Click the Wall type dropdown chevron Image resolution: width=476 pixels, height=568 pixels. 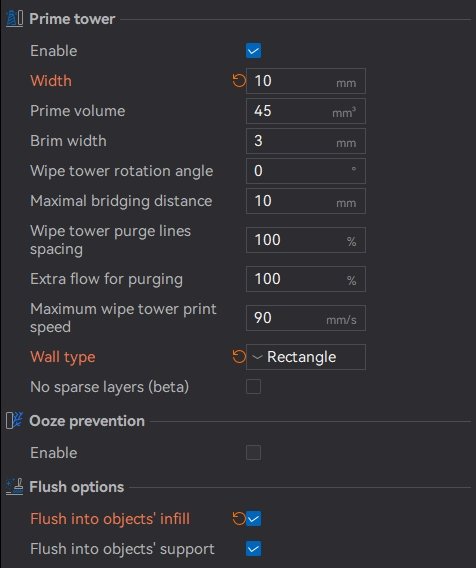tap(257, 357)
